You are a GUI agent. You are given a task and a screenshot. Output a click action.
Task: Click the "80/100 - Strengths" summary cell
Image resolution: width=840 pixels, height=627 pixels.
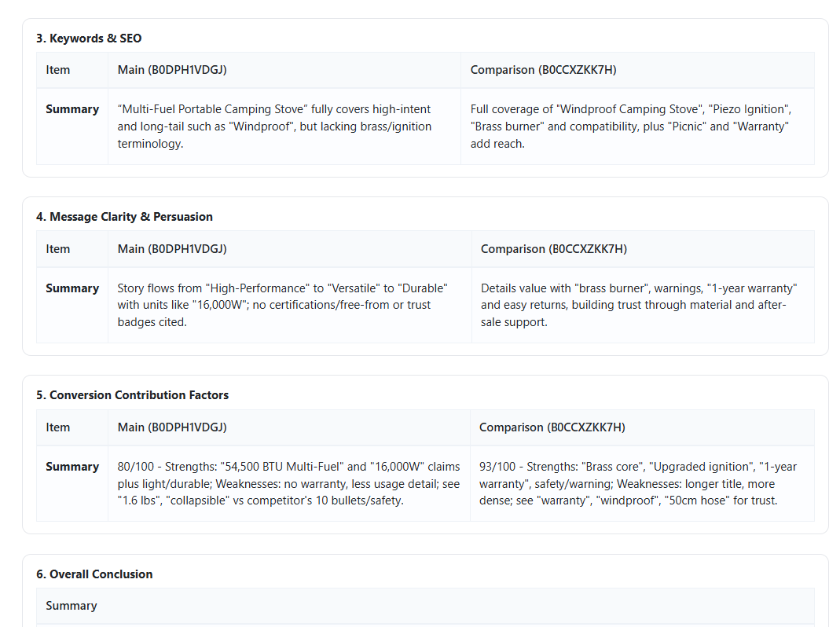pos(288,482)
